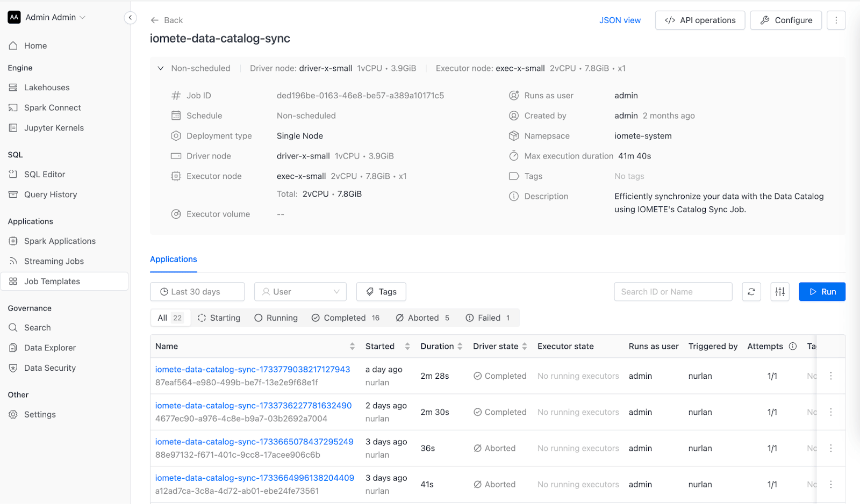Open the User filter dropdown
This screenshot has height=504, width=860.
click(300, 292)
